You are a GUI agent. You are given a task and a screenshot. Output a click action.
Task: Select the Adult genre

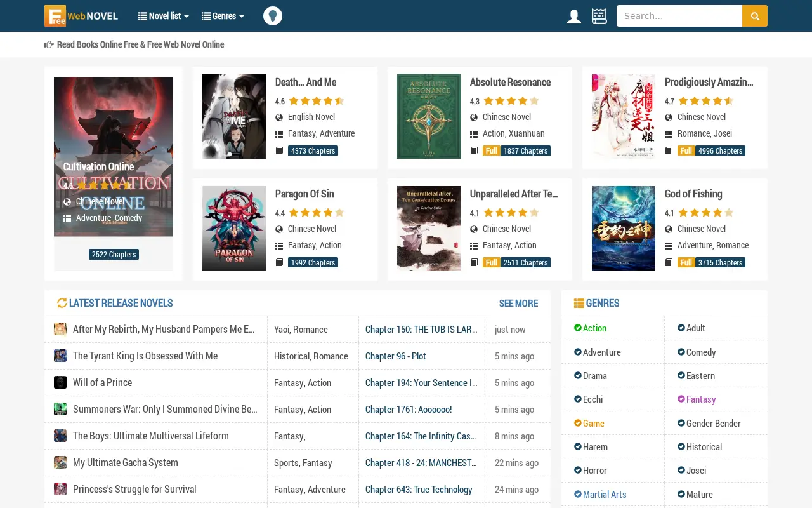coord(691,328)
